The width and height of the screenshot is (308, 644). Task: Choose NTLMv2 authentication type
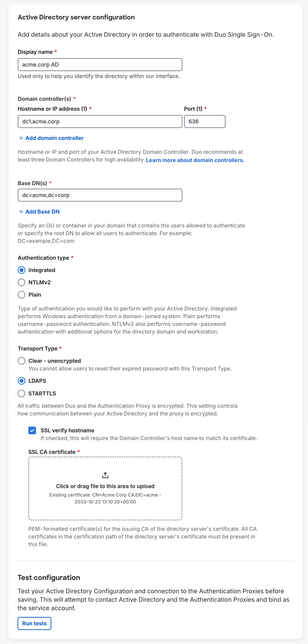point(22,282)
